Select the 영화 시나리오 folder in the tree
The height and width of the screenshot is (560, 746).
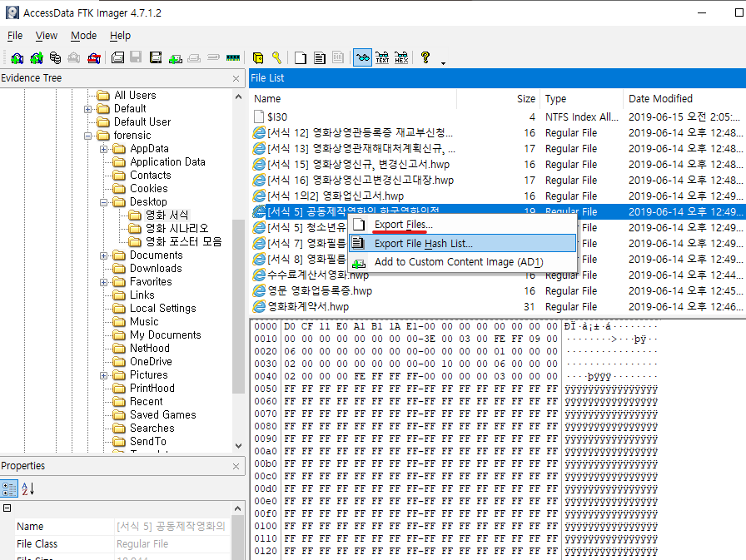(177, 228)
